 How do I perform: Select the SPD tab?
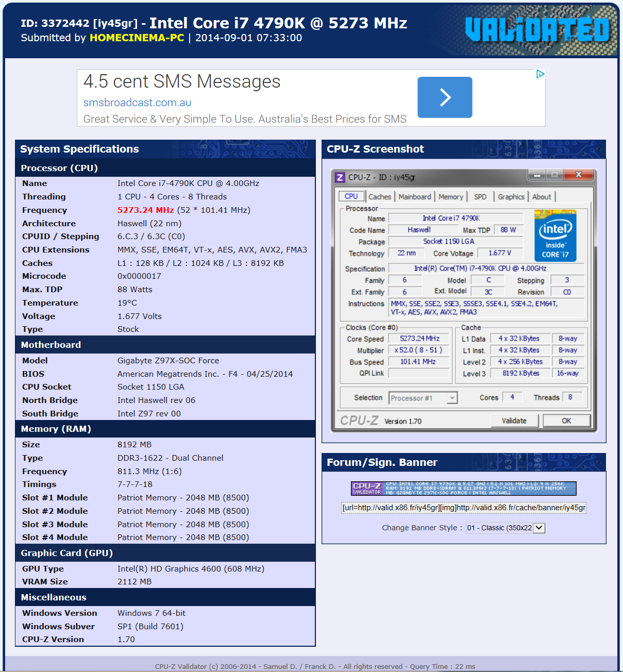[480, 197]
